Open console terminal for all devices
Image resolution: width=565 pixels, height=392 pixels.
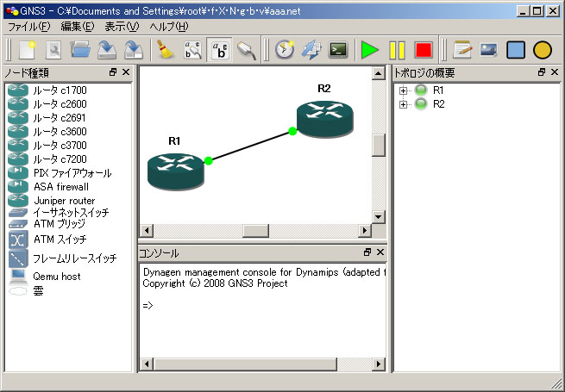pyautogui.click(x=338, y=50)
